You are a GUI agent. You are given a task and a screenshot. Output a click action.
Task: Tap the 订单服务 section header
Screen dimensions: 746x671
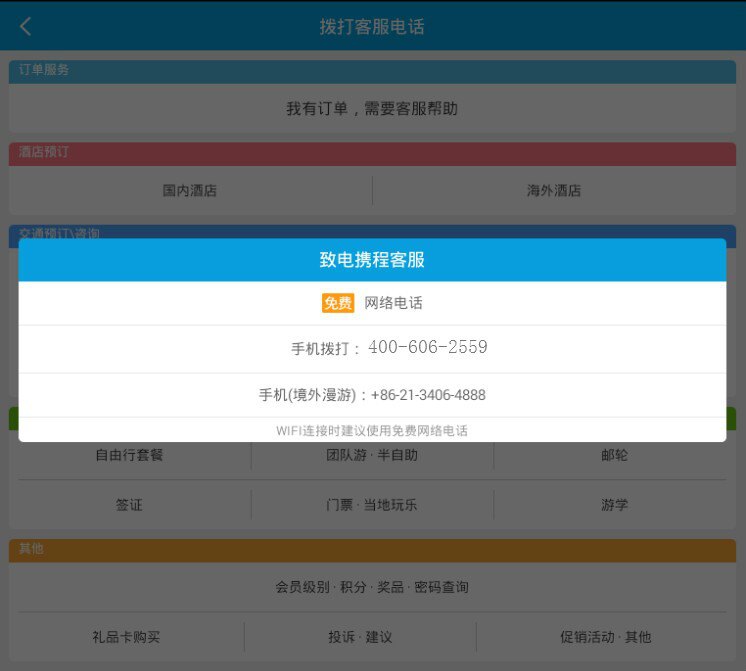pos(372,72)
